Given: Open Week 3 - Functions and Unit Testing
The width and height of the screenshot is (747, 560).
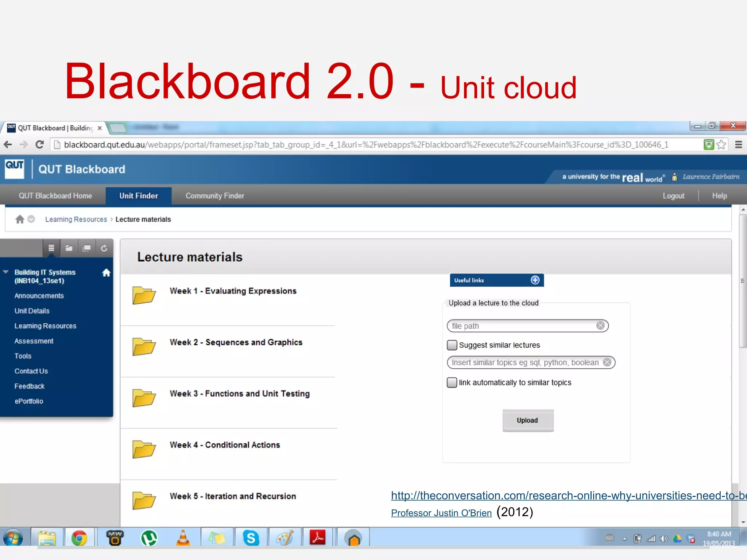Looking at the screenshot, I should pyautogui.click(x=240, y=394).
